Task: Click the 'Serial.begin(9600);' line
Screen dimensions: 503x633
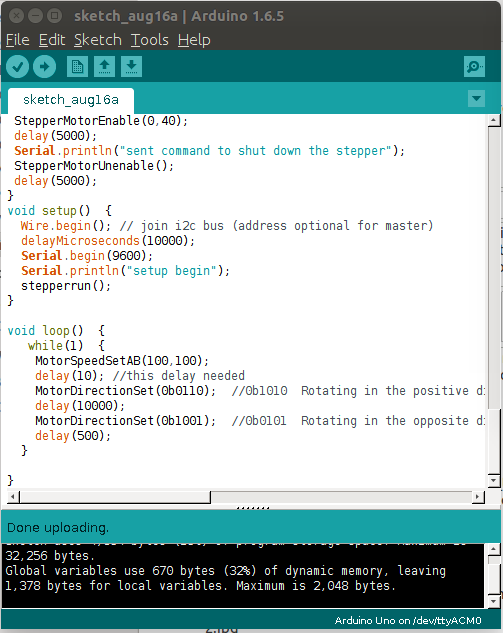Action: pos(87,256)
